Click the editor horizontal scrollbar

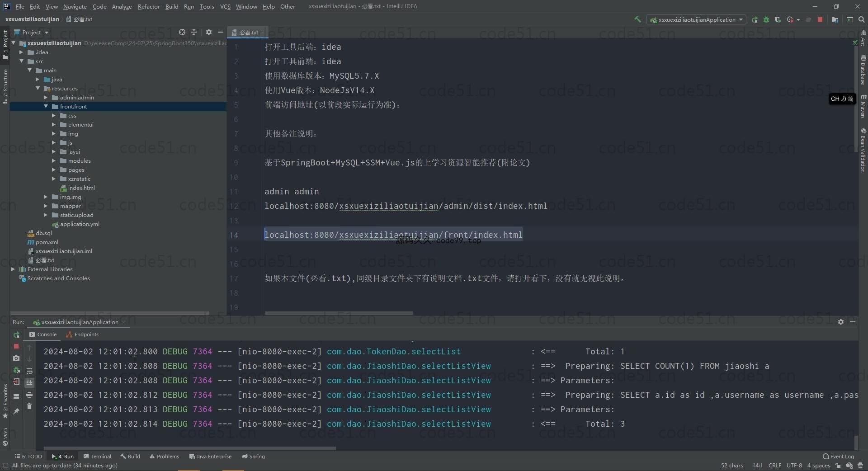339,313
